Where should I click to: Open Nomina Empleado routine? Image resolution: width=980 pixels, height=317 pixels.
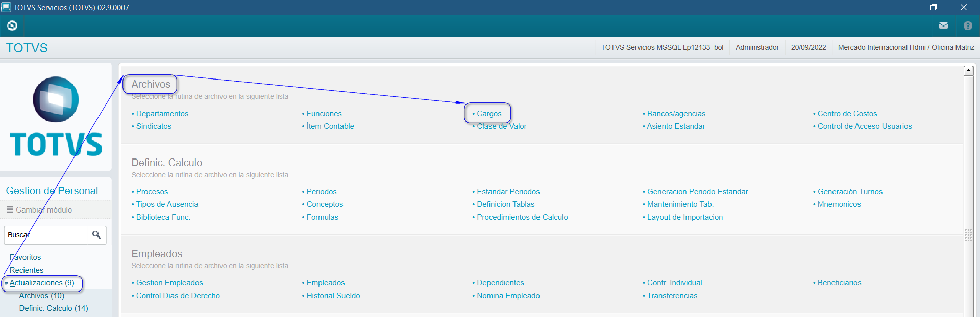(508, 296)
